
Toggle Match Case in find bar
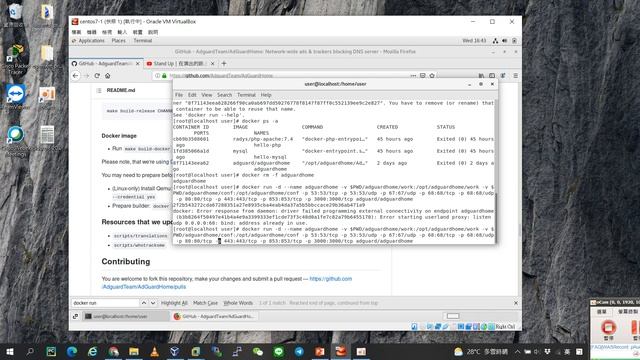click(x=205, y=303)
